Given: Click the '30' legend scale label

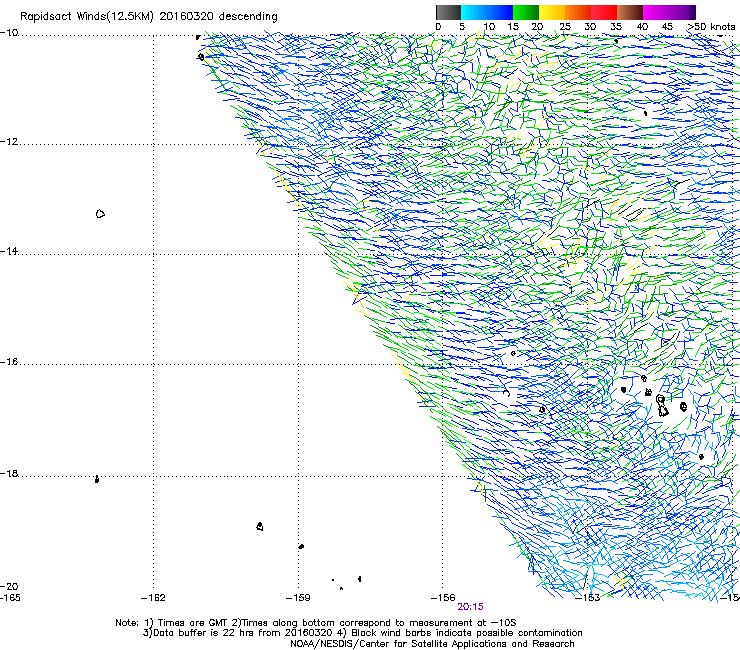Looking at the screenshot, I should click(590, 27).
